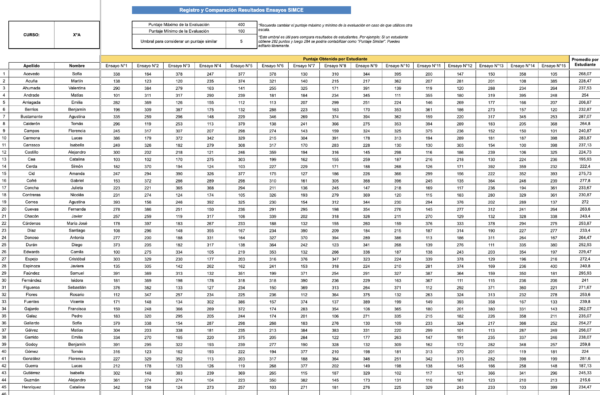Edit the Puntaje Mínimo value 100
The height and width of the screenshot is (395, 600).
241,31
